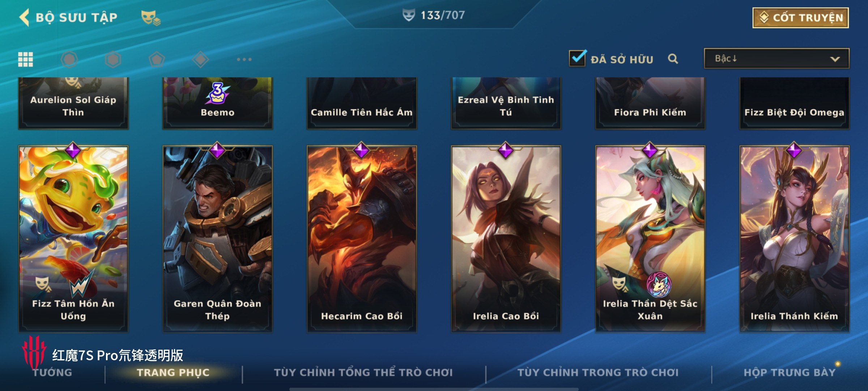
Task: Expand the Bậc sort dropdown
Action: click(x=776, y=58)
